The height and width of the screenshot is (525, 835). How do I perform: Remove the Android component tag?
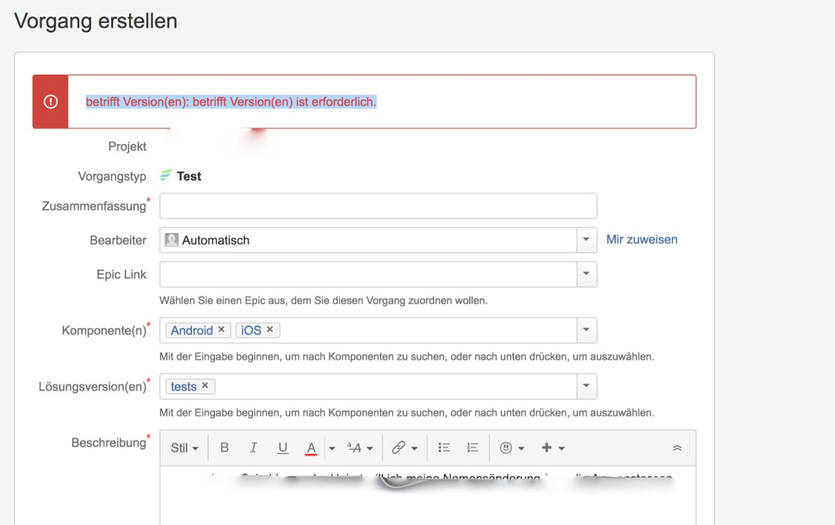[222, 330]
